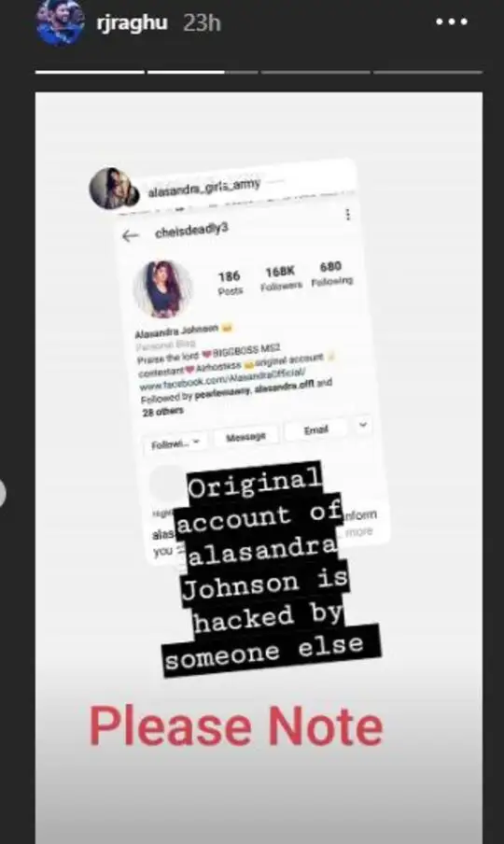Open the alasandra_girls_army username
Screen dimensions: 504x844
point(203,188)
